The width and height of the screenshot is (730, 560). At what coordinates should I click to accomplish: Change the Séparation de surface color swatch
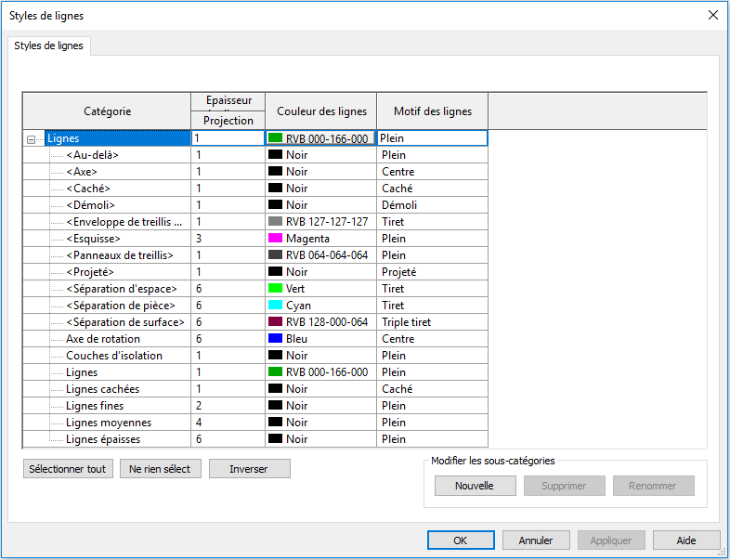pyautogui.click(x=275, y=322)
